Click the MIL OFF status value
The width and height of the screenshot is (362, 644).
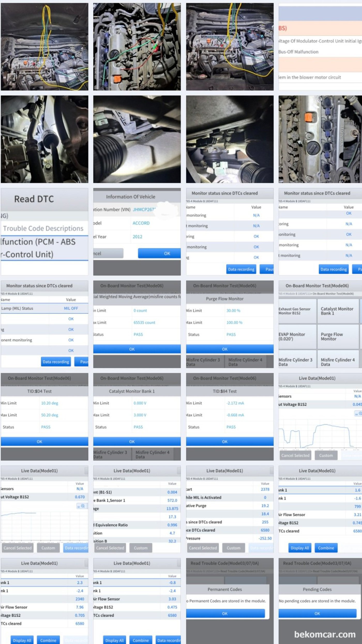pos(71,308)
